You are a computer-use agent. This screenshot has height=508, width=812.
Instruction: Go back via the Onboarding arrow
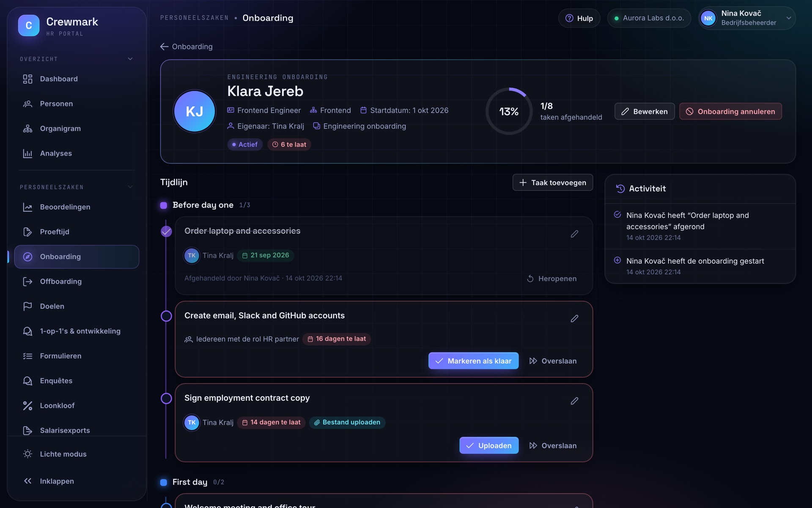coord(187,47)
